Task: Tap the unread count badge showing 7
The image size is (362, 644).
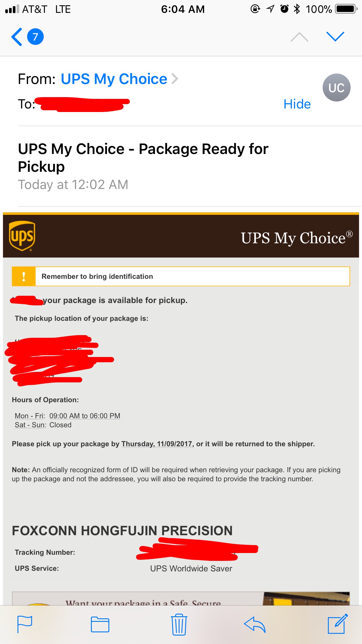Action: coord(35,37)
